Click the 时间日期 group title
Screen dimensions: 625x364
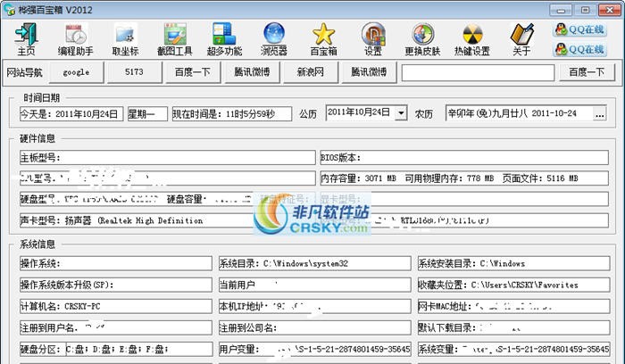[41, 97]
